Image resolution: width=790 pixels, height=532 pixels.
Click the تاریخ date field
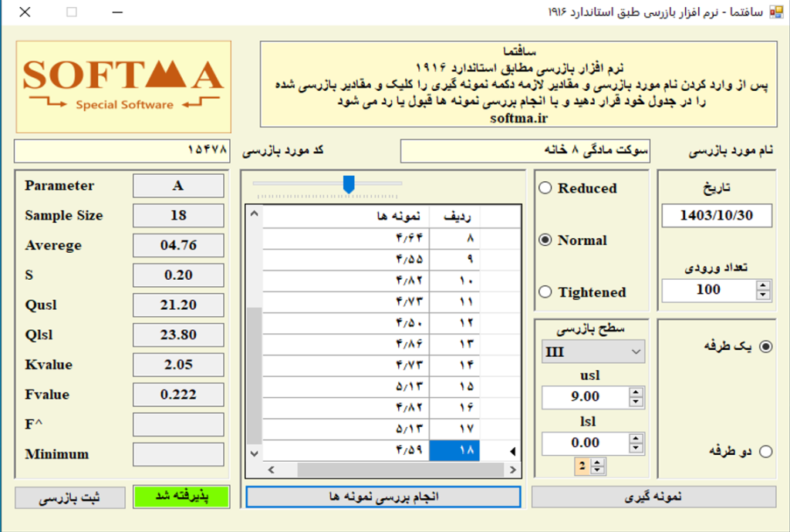click(716, 216)
